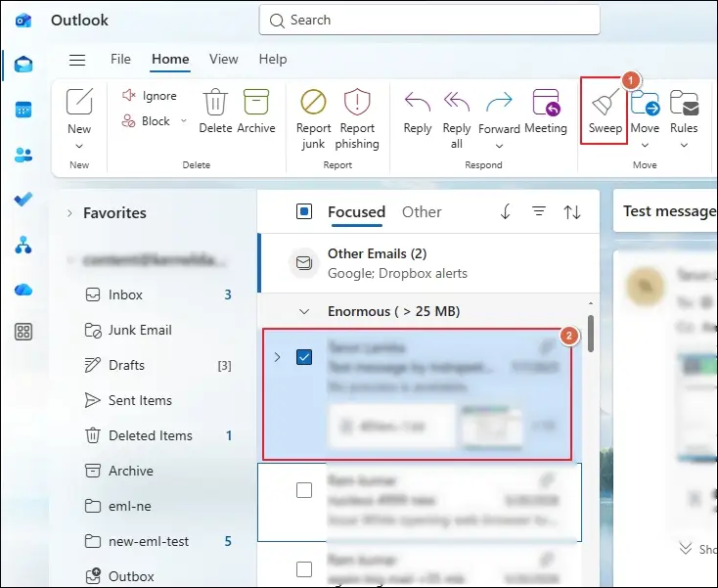
Task: Open the Inbox folder
Action: pyautogui.click(x=157, y=294)
